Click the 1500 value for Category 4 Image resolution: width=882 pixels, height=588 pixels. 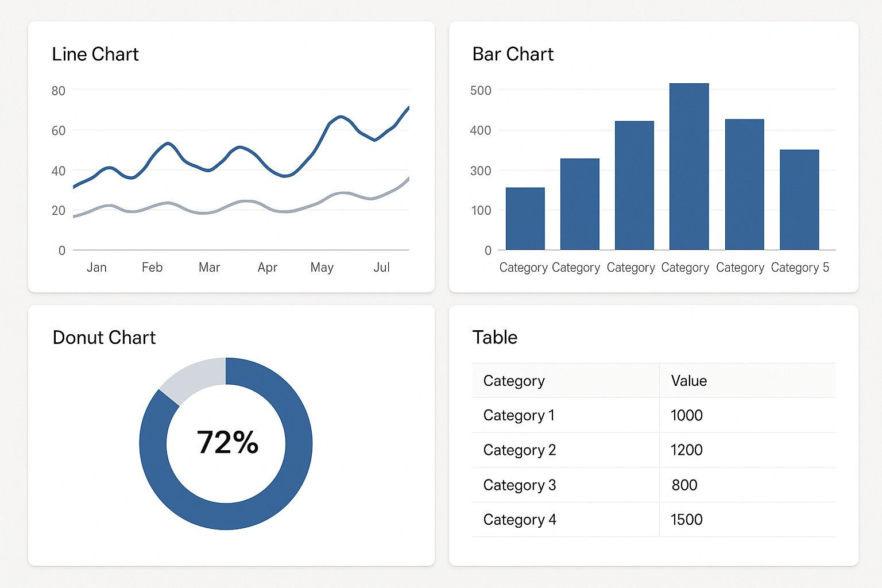(687, 519)
